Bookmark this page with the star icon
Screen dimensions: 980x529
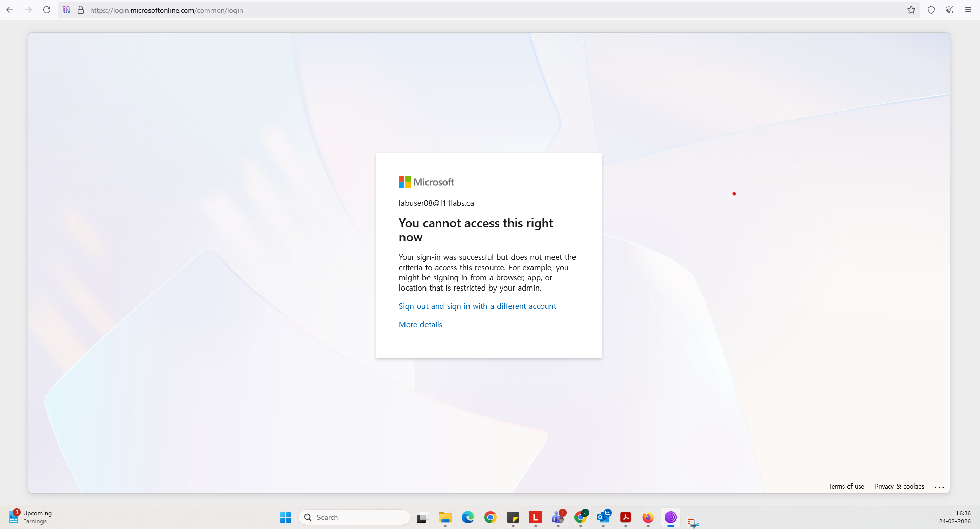(x=911, y=10)
